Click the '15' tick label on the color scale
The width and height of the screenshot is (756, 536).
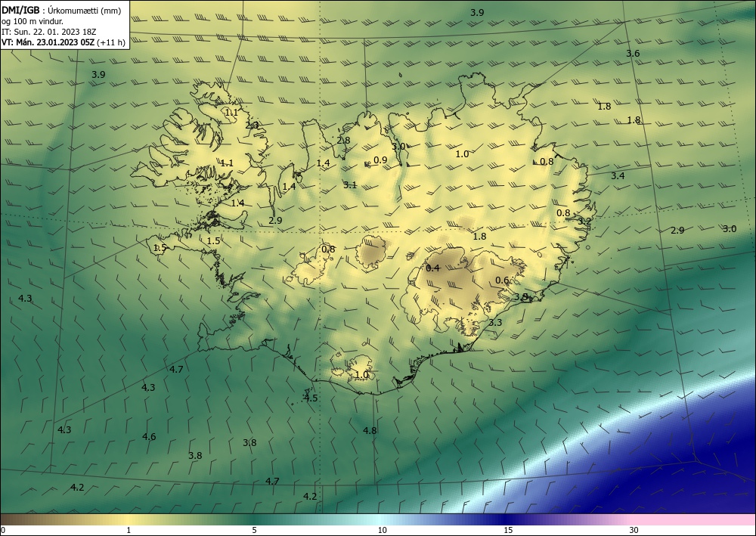pyautogui.click(x=508, y=531)
